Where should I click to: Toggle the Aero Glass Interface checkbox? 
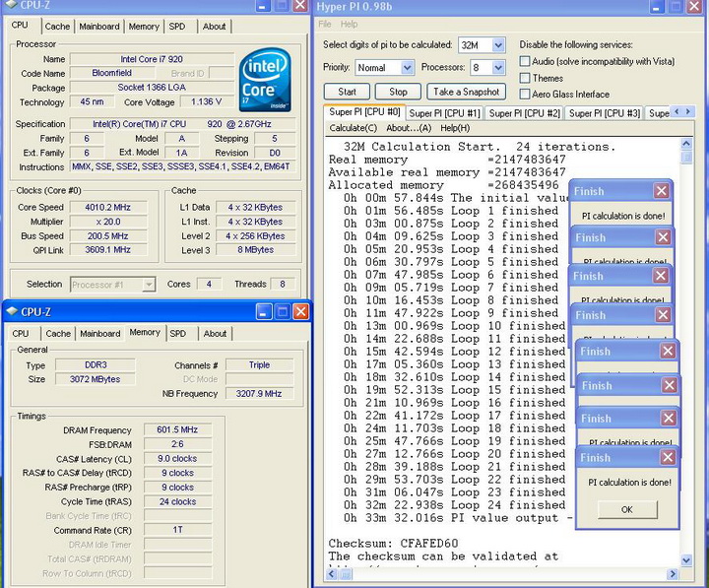click(525, 95)
